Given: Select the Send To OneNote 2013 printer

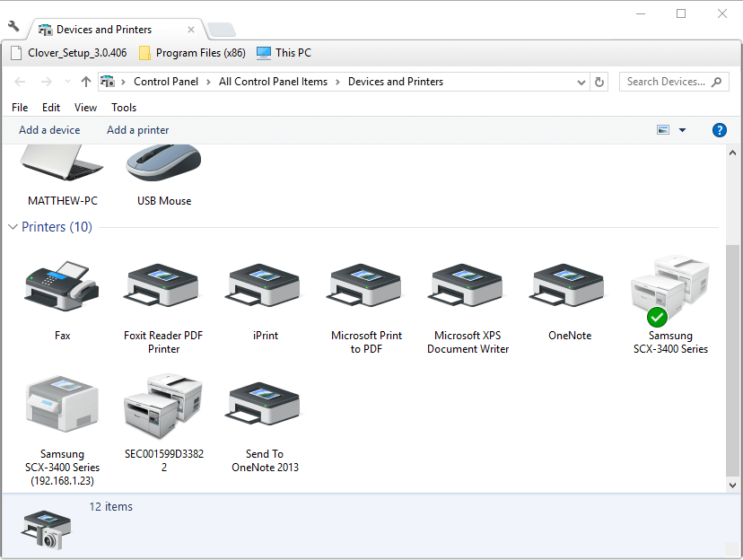Looking at the screenshot, I should coord(265,404).
